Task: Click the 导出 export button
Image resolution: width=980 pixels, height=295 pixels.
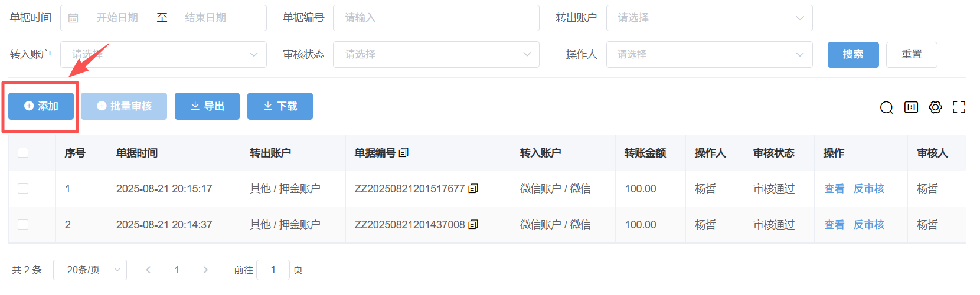Action: tap(207, 106)
